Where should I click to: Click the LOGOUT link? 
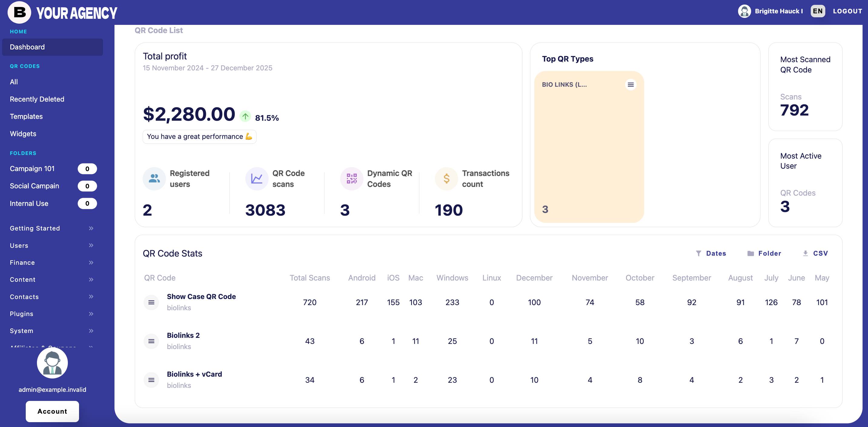tap(847, 11)
